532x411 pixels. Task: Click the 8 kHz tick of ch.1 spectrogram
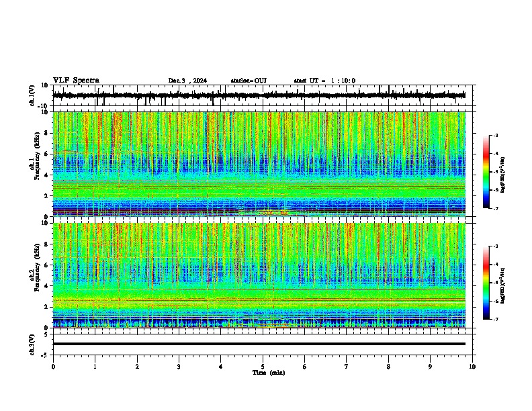47,133
